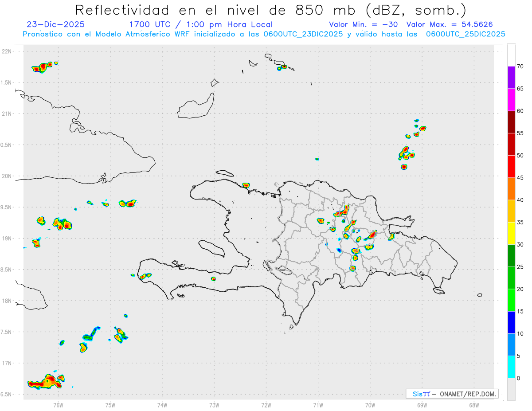Click the '19N' latitude label
Image resolution: width=532 pixels, height=411 pixels.
point(8,239)
